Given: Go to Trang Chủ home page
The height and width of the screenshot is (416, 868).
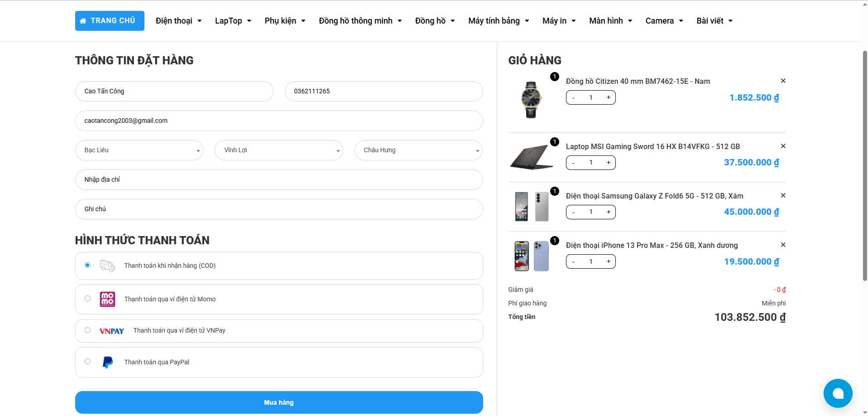Looking at the screenshot, I should (110, 21).
